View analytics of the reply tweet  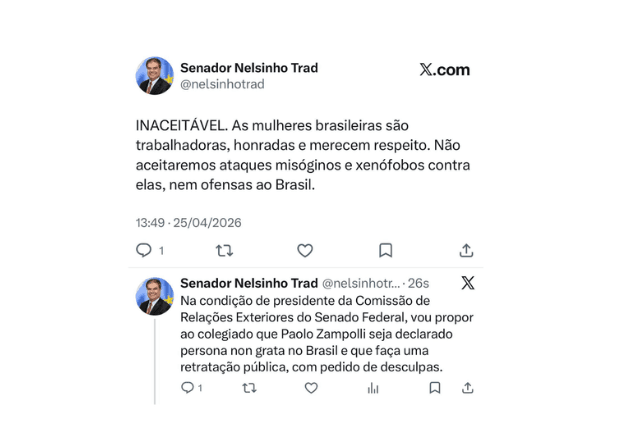coord(373,388)
